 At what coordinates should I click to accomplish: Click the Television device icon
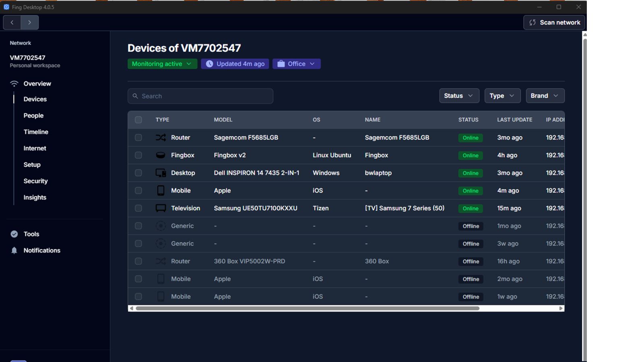tap(161, 208)
